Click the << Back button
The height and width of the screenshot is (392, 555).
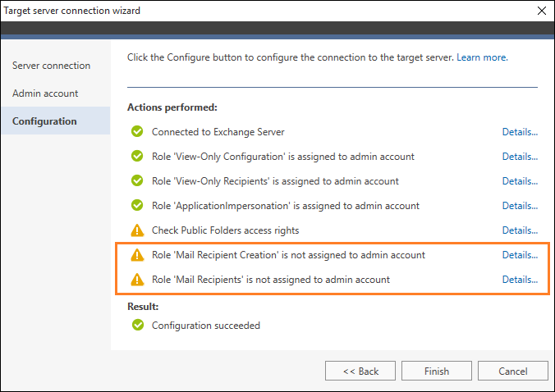pyautogui.click(x=360, y=371)
